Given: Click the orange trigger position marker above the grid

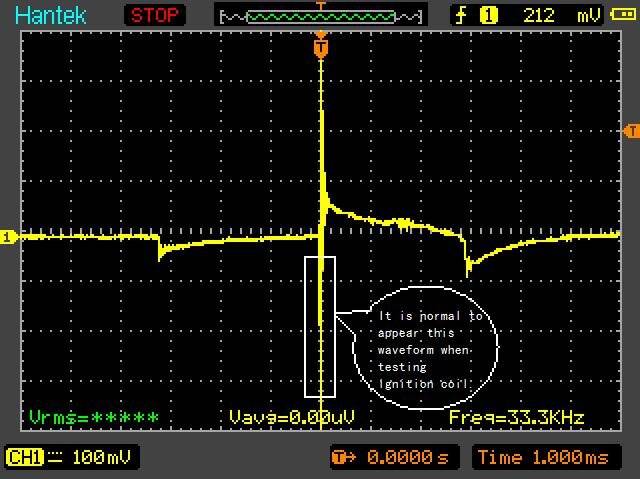Looking at the screenshot, I should [x=320, y=46].
